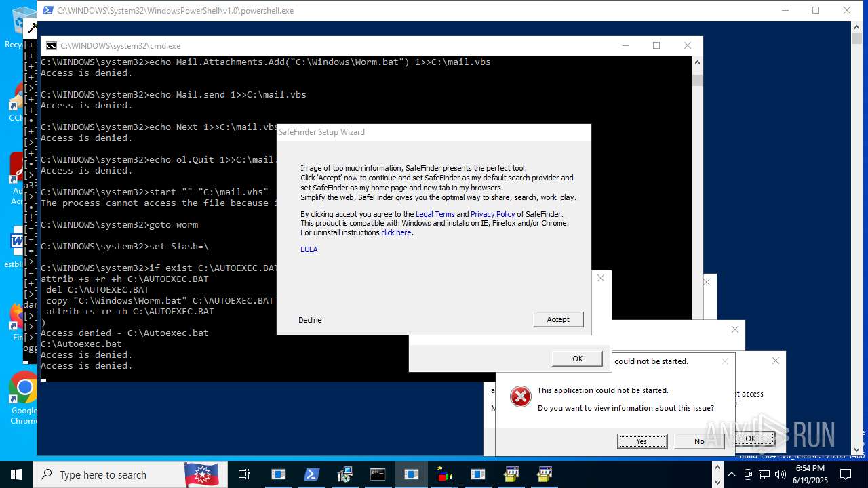
Task: Click OK on dialog below SafeFinder wizard
Action: click(x=577, y=359)
